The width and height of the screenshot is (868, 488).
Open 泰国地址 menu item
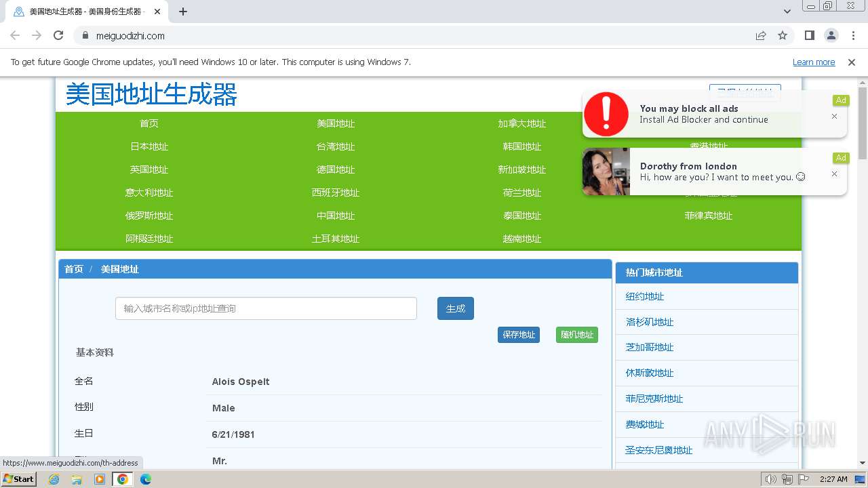pyautogui.click(x=522, y=216)
